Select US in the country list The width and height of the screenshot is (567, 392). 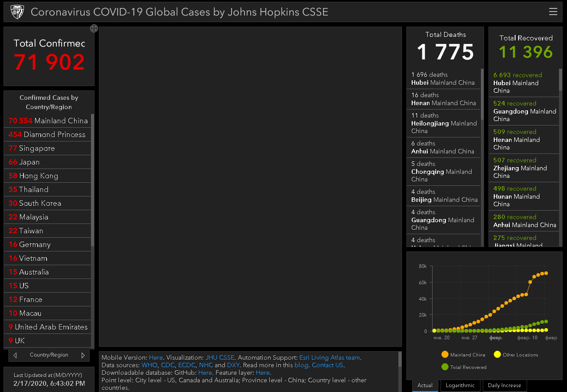click(48, 286)
